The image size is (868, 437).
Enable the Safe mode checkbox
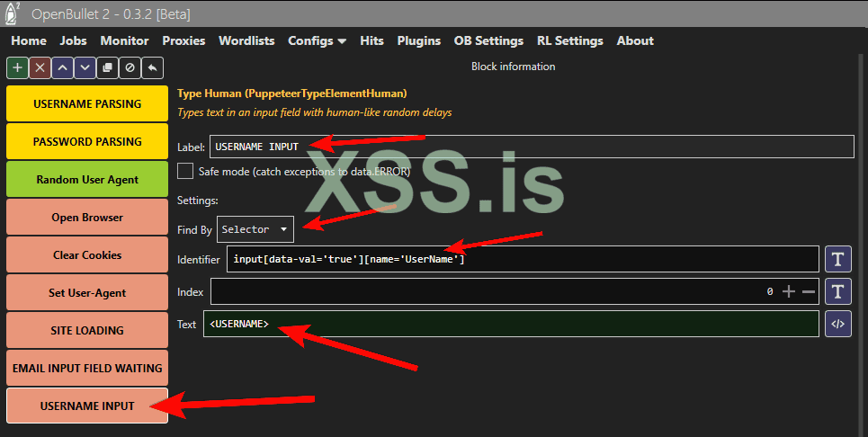(185, 171)
